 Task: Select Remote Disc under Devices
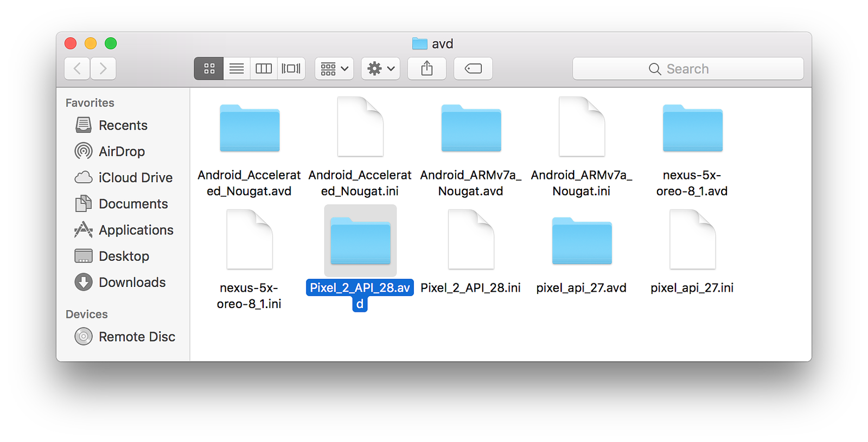pyautogui.click(x=125, y=337)
